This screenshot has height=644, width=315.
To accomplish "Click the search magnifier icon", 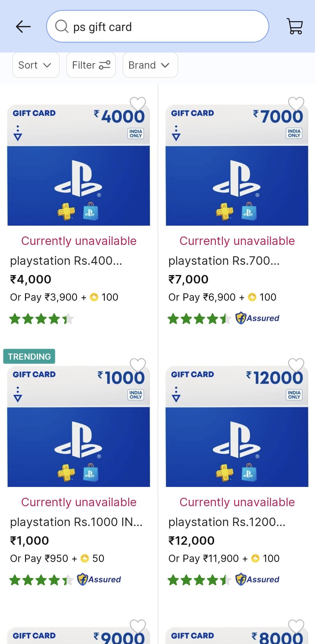I will click(x=62, y=26).
